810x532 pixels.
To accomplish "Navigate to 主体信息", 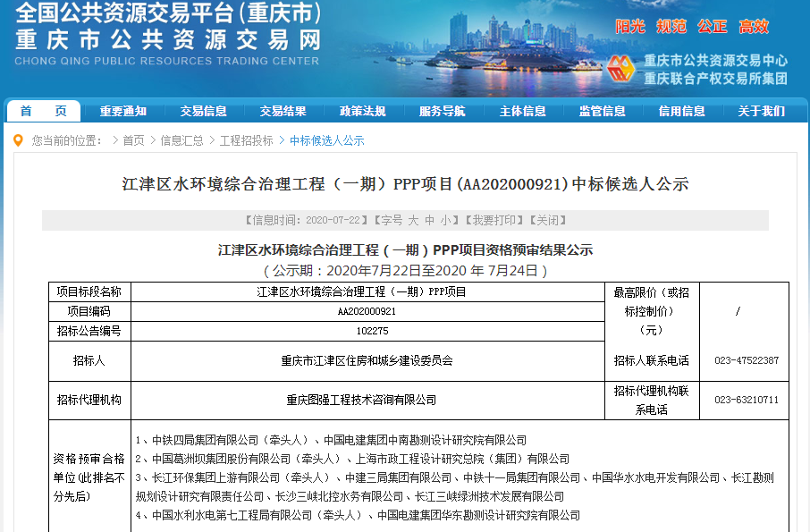I will (x=522, y=112).
